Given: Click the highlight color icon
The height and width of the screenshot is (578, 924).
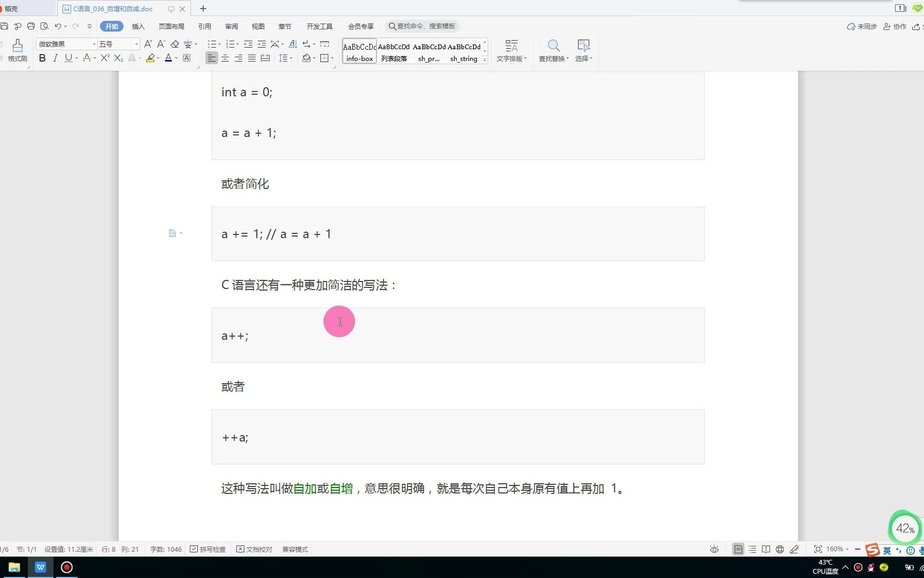Looking at the screenshot, I should (151, 58).
